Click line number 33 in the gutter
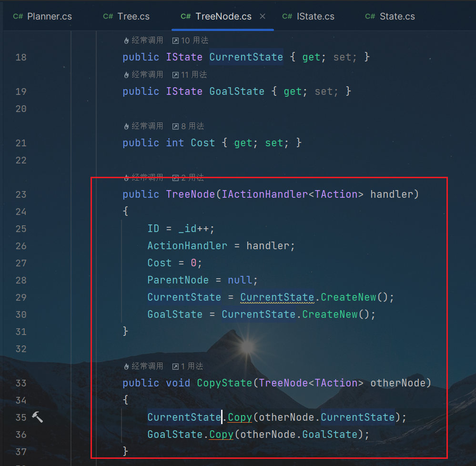476x466 pixels. click(x=21, y=384)
